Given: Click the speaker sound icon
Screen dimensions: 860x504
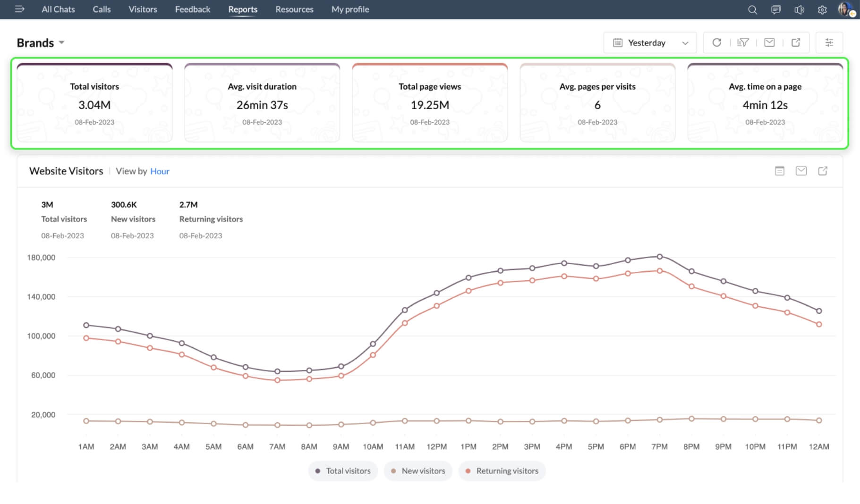Looking at the screenshot, I should (x=799, y=10).
